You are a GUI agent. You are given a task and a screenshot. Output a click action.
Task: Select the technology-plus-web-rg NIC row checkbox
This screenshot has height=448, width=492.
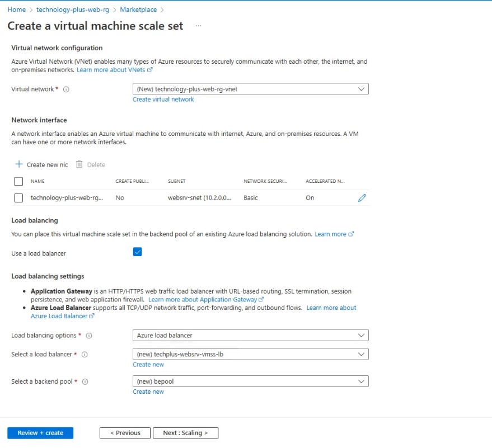pos(18,198)
